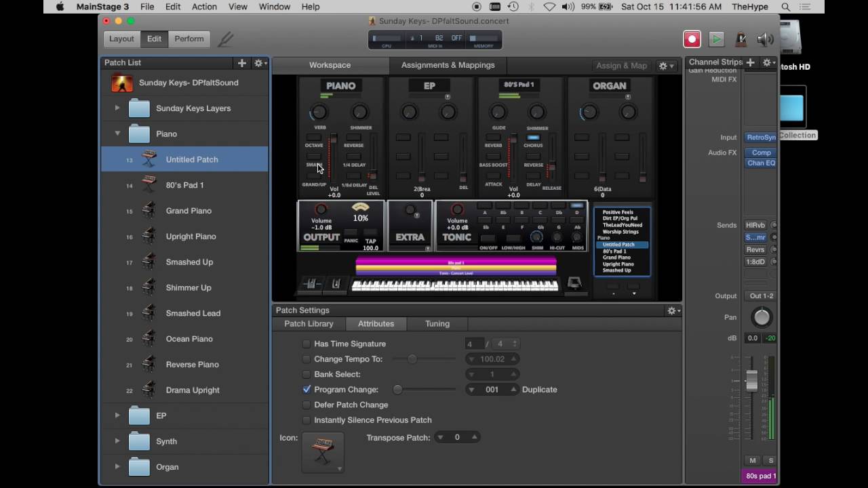Toggle the PIANO OCTAVE button
Viewport: 868px width, 488px height.
pyautogui.click(x=314, y=138)
